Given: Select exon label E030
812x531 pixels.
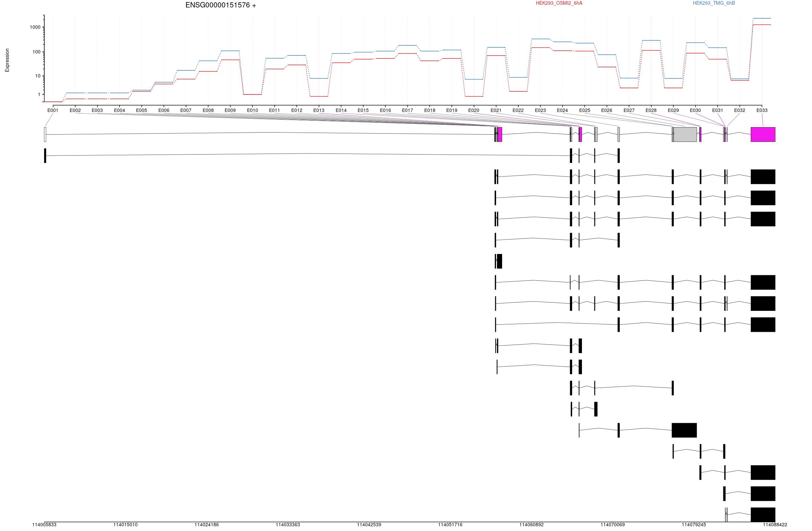Looking at the screenshot, I should pyautogui.click(x=695, y=110).
